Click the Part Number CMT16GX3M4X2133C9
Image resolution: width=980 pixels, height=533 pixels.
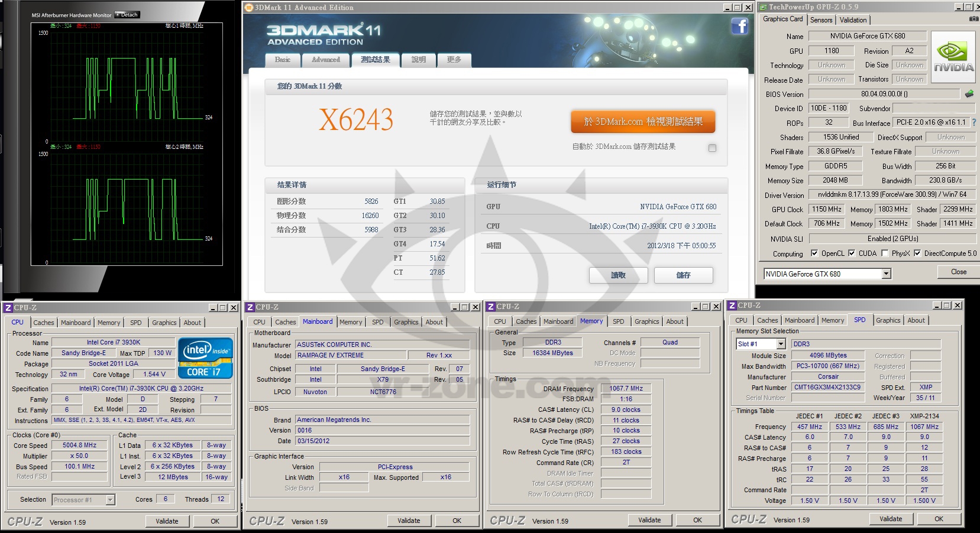click(827, 387)
